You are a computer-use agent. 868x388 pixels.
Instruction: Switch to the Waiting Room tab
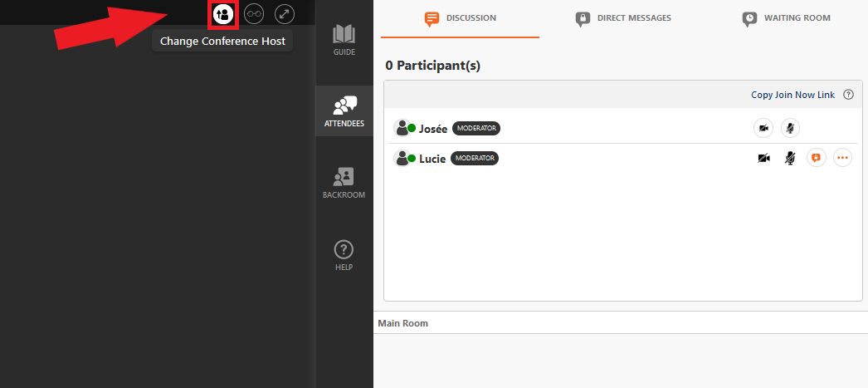[786, 19]
